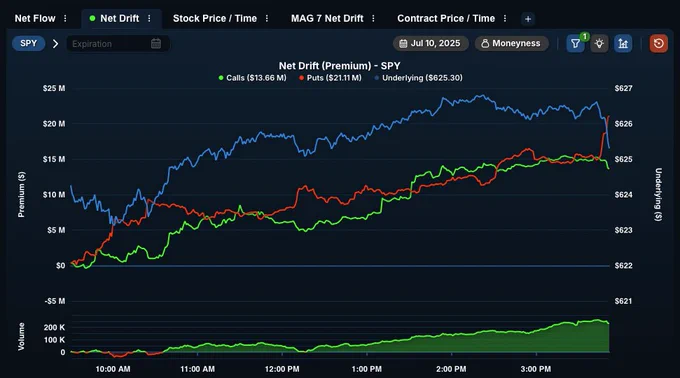
Task: Click the Volume axis title
Action: [x=21, y=336]
